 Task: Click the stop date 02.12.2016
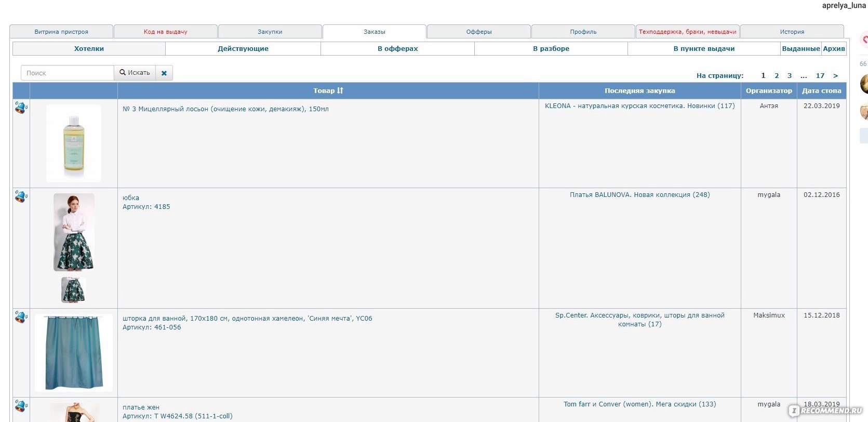point(822,195)
